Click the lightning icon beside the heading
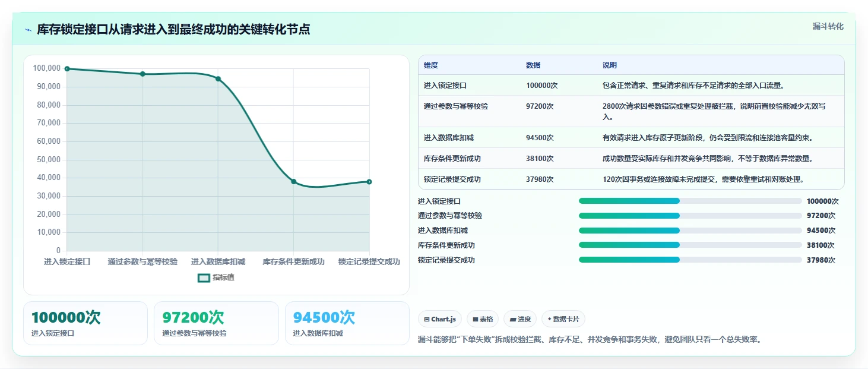This screenshot has height=369, width=868. pos(28,30)
